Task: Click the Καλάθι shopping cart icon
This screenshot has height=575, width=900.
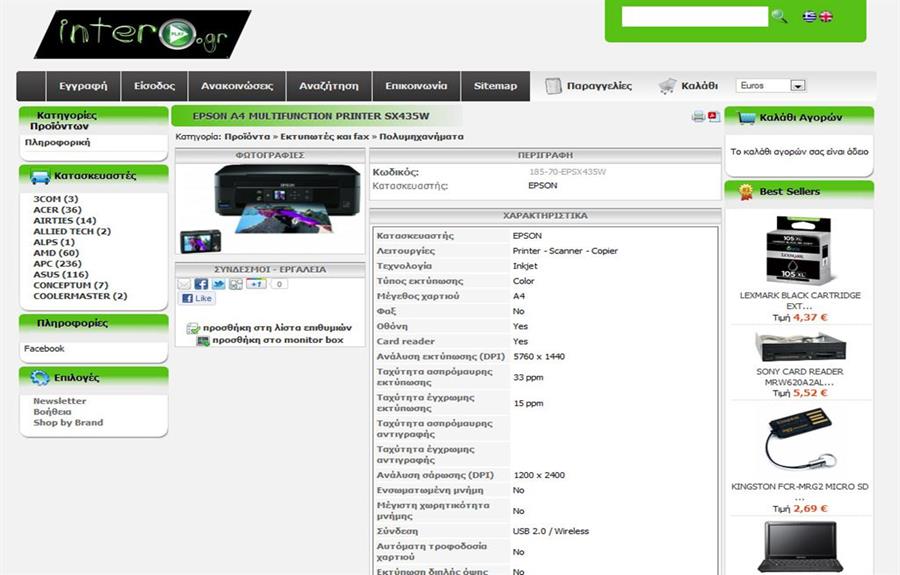Action: tap(668, 86)
